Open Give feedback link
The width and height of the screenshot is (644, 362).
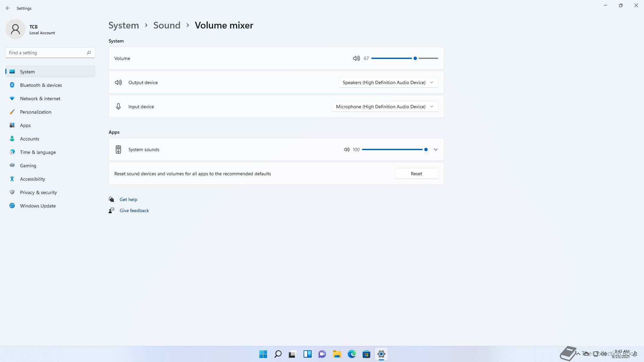click(134, 210)
